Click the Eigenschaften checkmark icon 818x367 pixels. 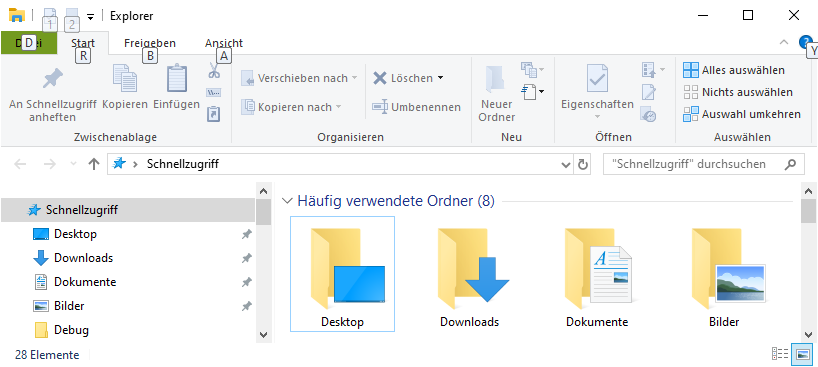point(597,78)
